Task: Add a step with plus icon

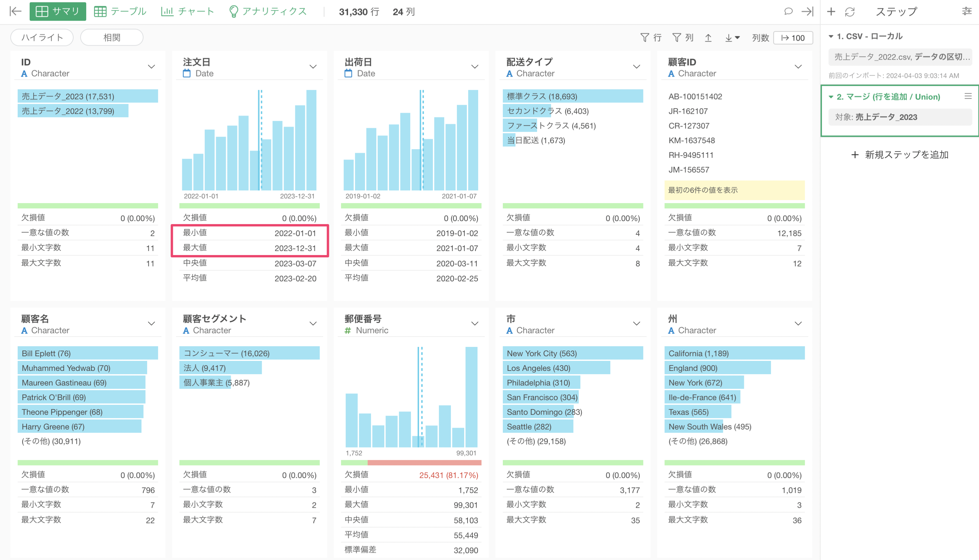Action: click(831, 12)
